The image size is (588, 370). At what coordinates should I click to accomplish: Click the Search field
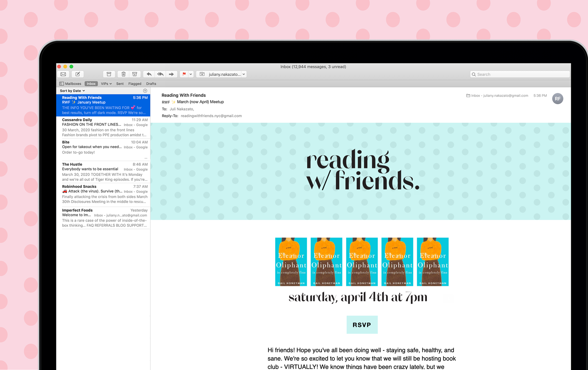(520, 74)
